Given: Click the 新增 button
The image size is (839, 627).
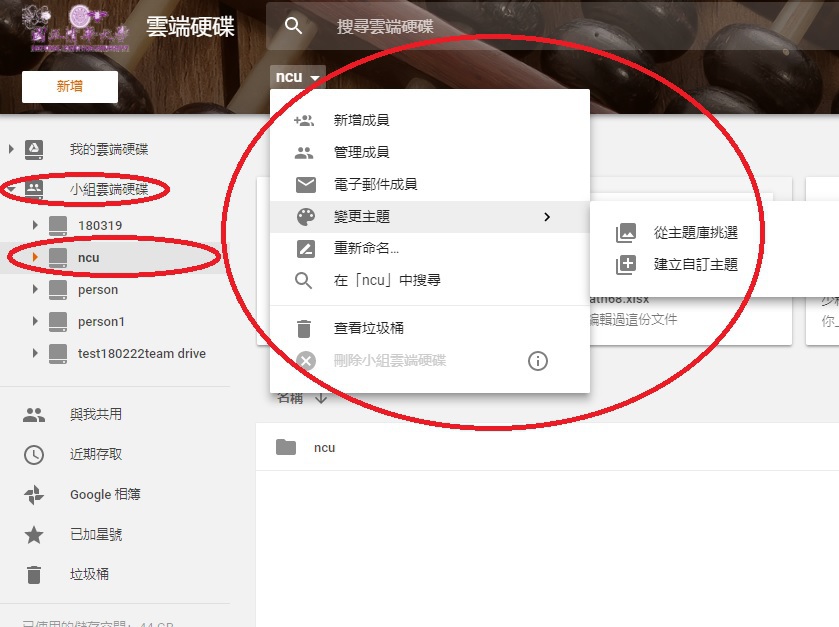Looking at the screenshot, I should coord(70,87).
